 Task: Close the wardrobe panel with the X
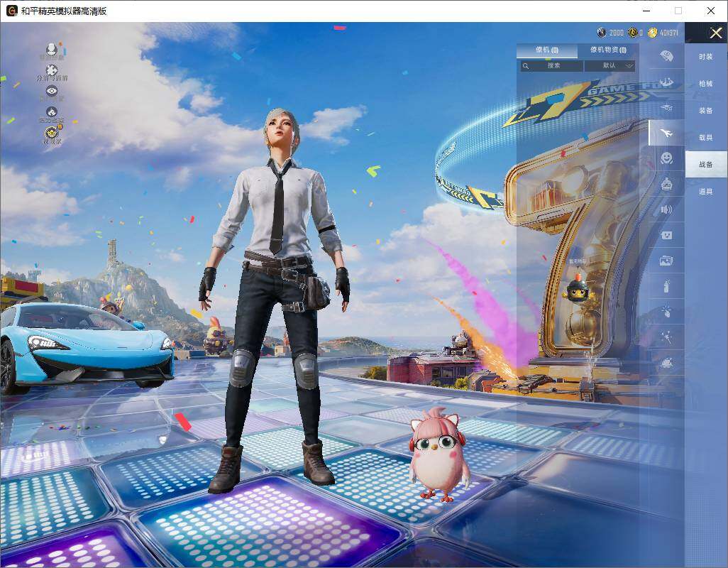pos(715,33)
